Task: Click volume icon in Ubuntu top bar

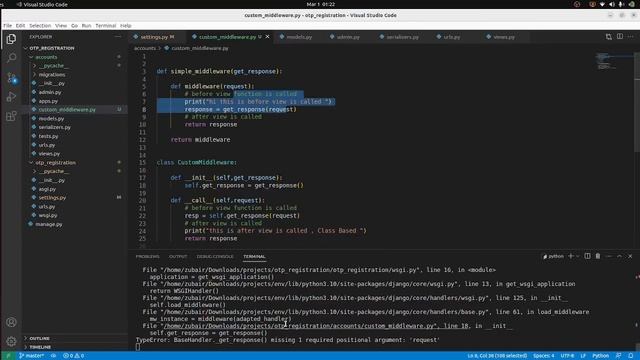Action: [611, 4]
